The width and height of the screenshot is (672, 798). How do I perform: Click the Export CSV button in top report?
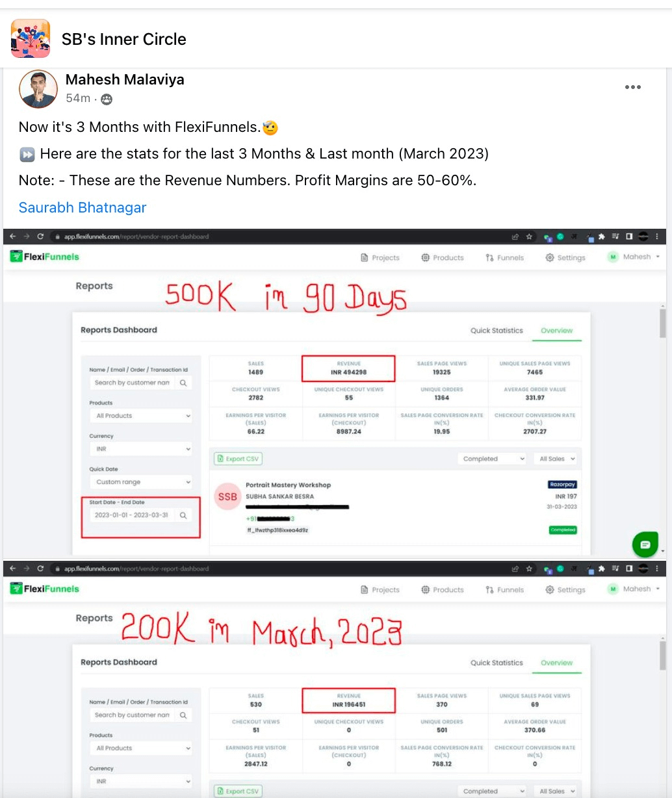coord(238,459)
